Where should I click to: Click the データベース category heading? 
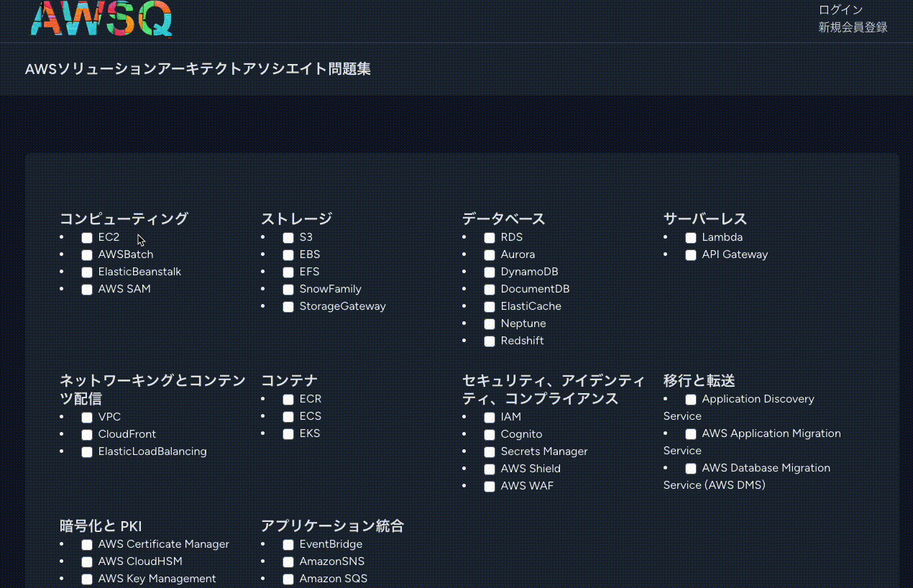[504, 219]
